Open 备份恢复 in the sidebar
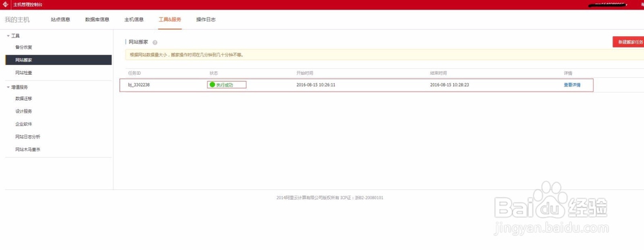This screenshot has height=250, width=644. [24, 47]
